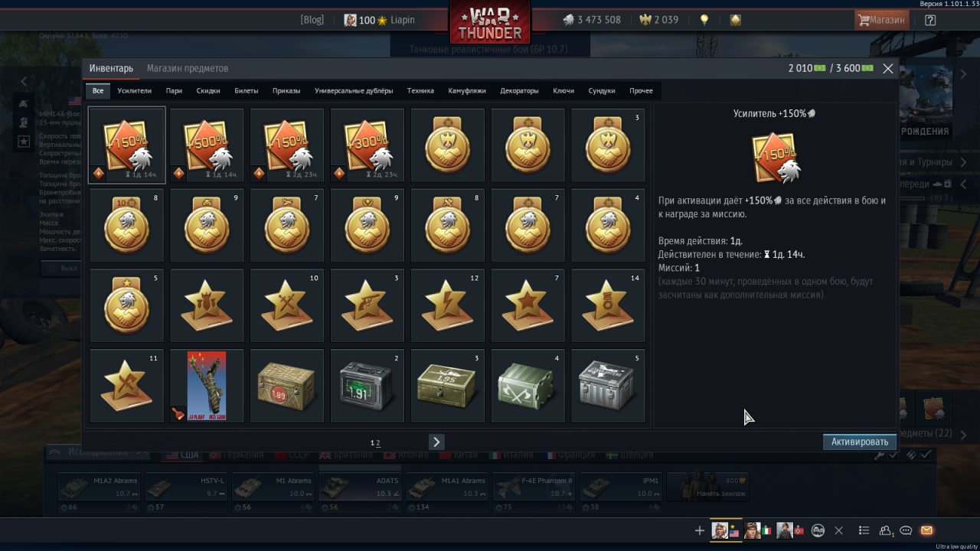Select the red 1.89 wooden crate

pos(287,386)
